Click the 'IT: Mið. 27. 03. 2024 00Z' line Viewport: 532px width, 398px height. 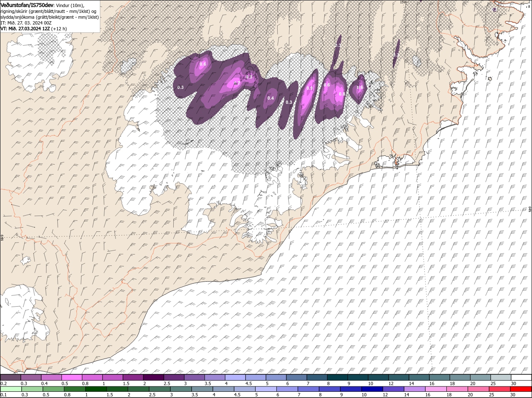[x=26, y=23]
